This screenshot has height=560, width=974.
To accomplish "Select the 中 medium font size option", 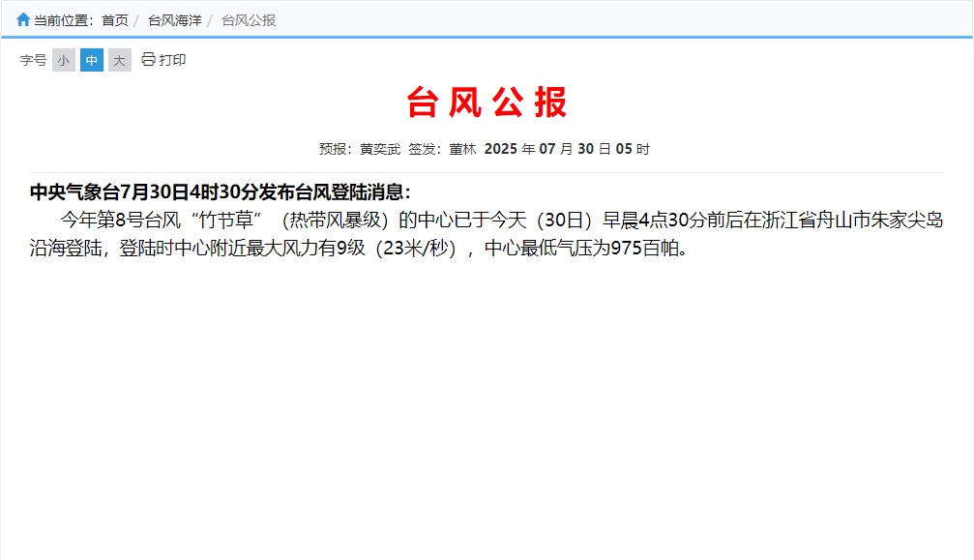I will click(90, 60).
